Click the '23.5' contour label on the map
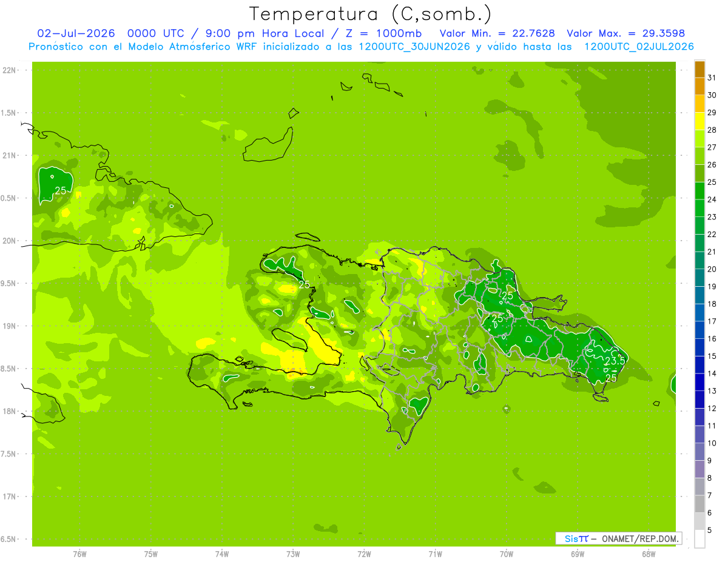This screenshot has width=728, height=562. pos(615,360)
